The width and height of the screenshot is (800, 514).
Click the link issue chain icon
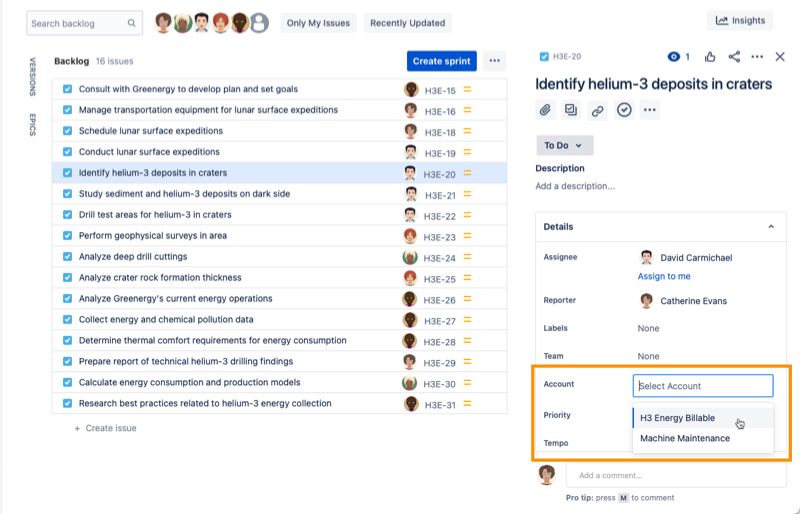click(x=597, y=110)
